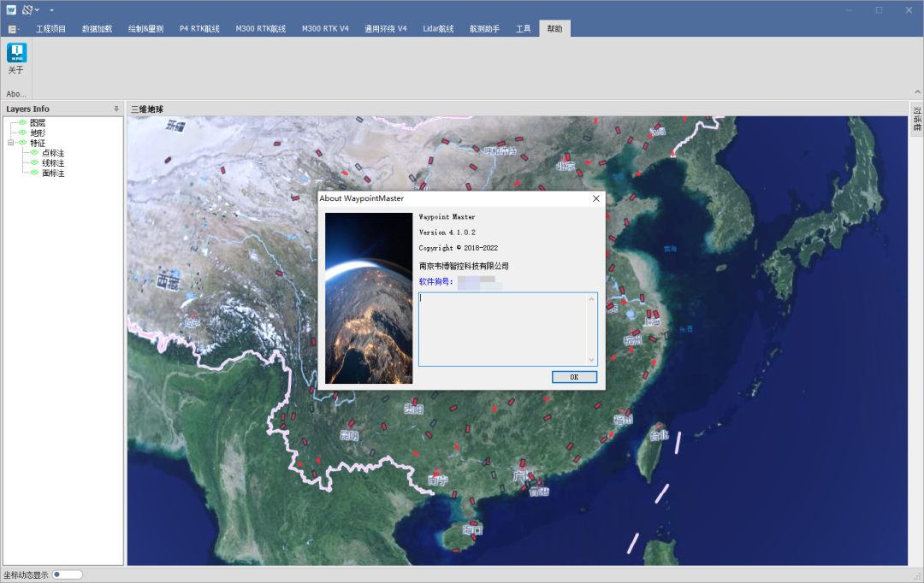This screenshot has width=924, height=583.
Task: Click the 图层 tree label
Action: (38, 122)
